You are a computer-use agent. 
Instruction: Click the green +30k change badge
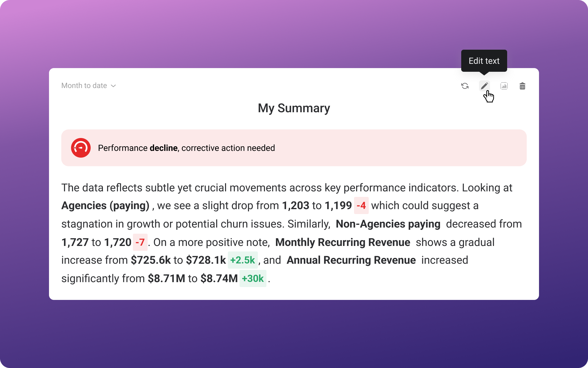253,278
